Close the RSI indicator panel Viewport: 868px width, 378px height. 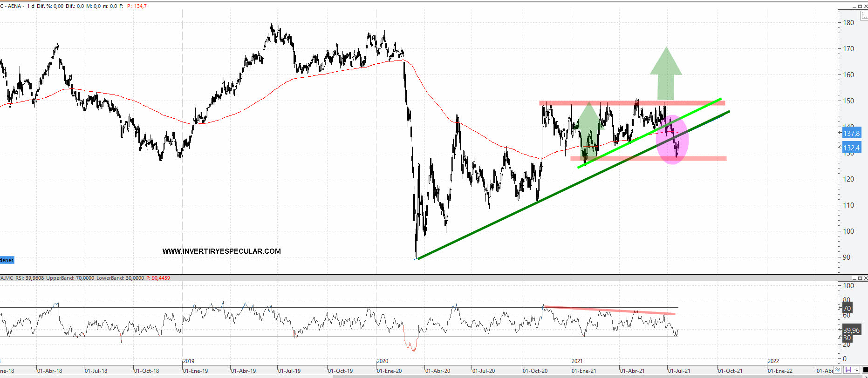pyautogui.click(x=865, y=278)
